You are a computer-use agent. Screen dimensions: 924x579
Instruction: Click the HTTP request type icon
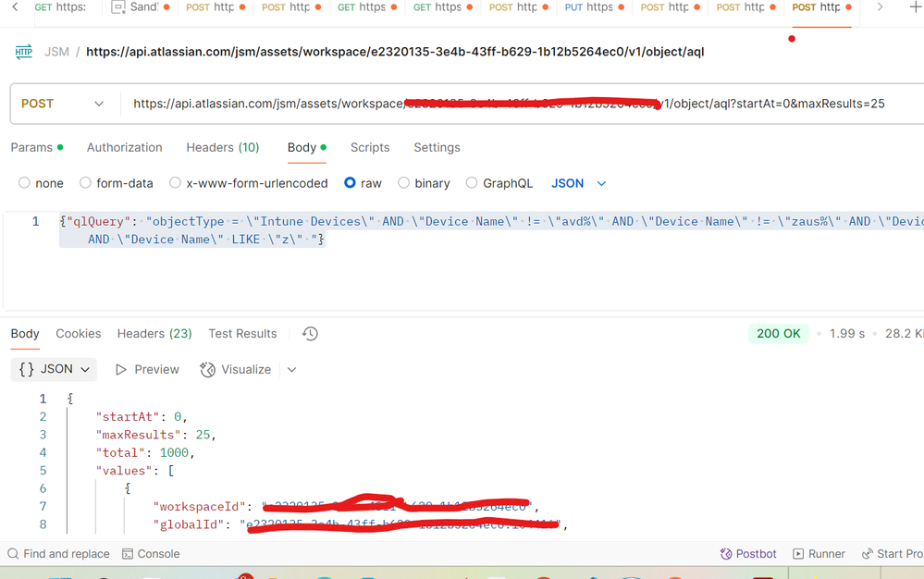click(23, 52)
